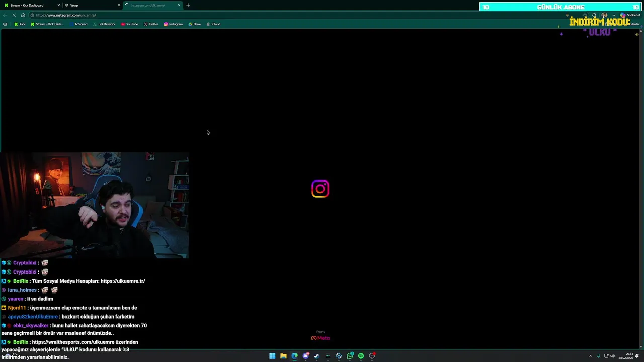The image size is (644, 362).
Task: Open the Windows Start menu
Action: pyautogui.click(x=272, y=356)
